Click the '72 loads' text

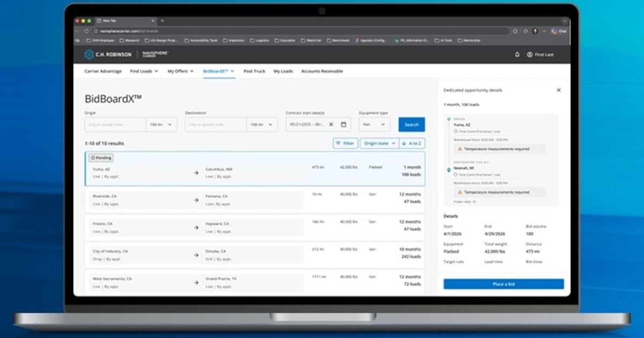click(412, 284)
